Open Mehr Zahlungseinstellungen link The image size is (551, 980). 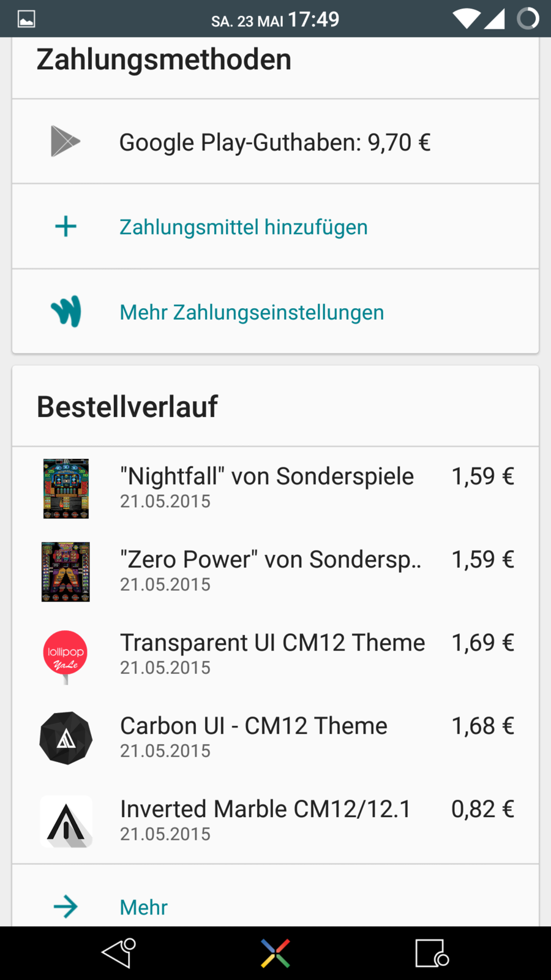[x=252, y=312]
